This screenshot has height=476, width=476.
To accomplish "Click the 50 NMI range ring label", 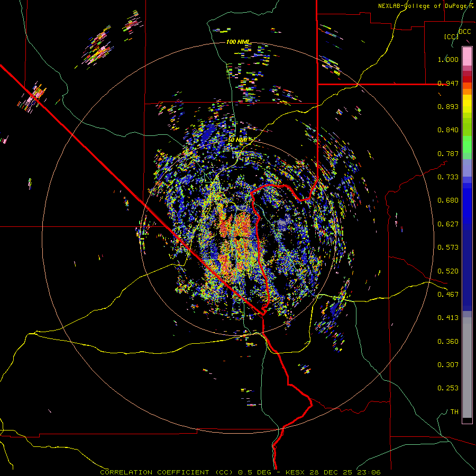I will [x=237, y=140].
